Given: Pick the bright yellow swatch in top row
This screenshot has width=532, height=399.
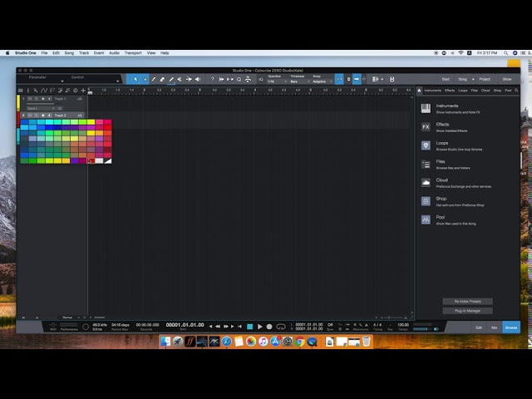Looking at the screenshot, I should coord(91,122).
